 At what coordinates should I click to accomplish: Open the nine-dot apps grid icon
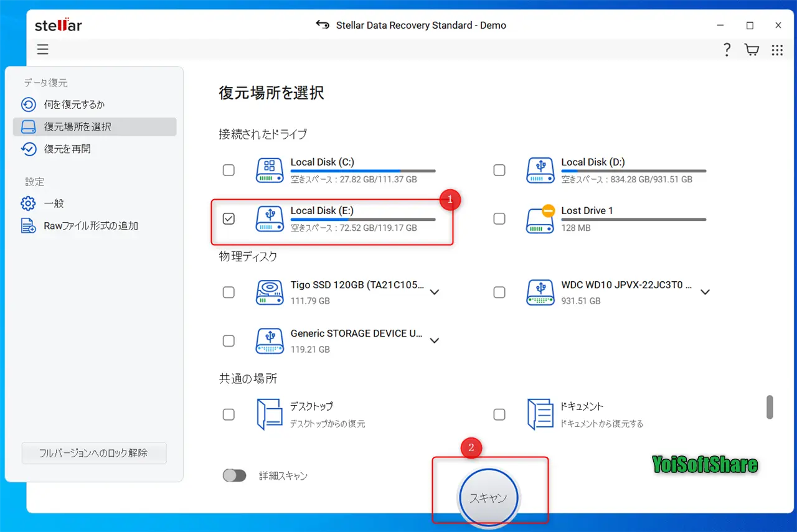tap(777, 50)
